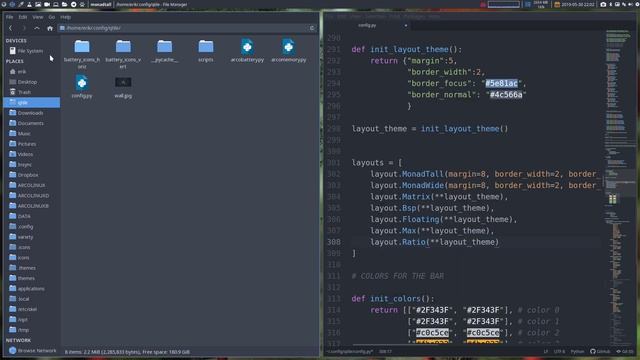Click the monadtall layout label in panel
This screenshot has width=640, height=360.
click(x=101, y=4)
